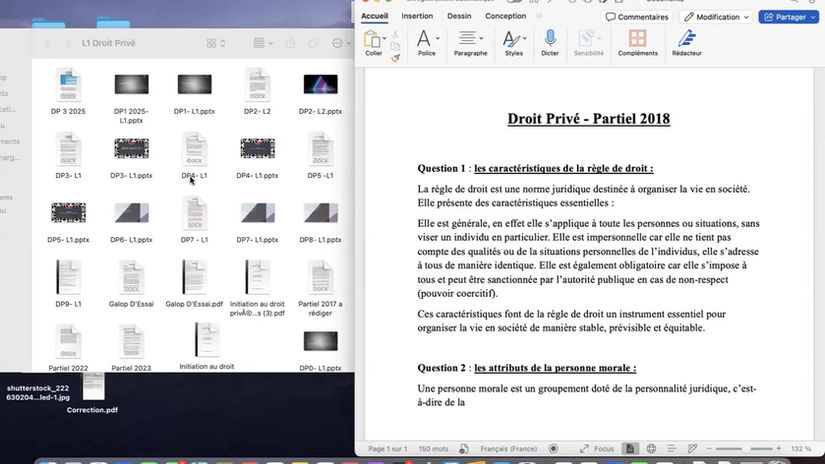Open the Partager dropdown arrow
825x464 pixels.
[813, 17]
